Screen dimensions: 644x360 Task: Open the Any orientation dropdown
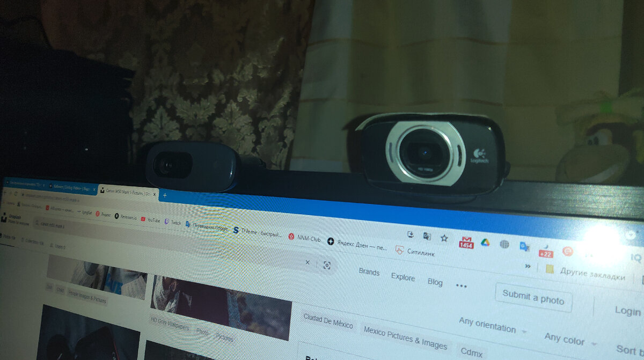[492, 326]
